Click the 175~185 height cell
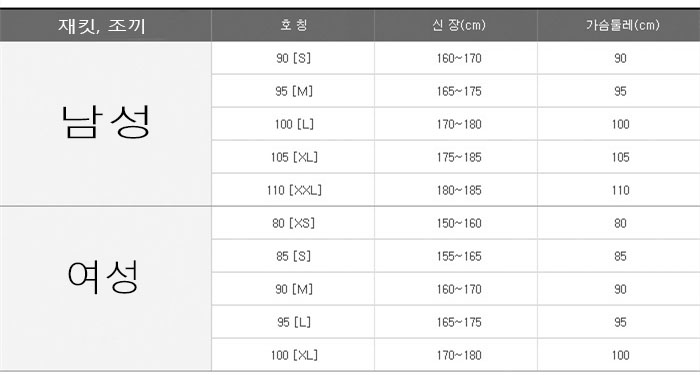 456,157
